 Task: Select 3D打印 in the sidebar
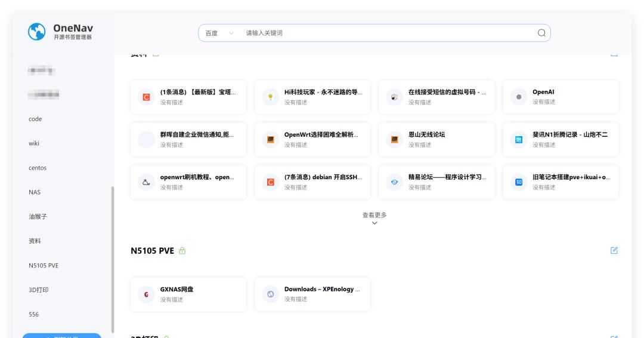click(39, 290)
